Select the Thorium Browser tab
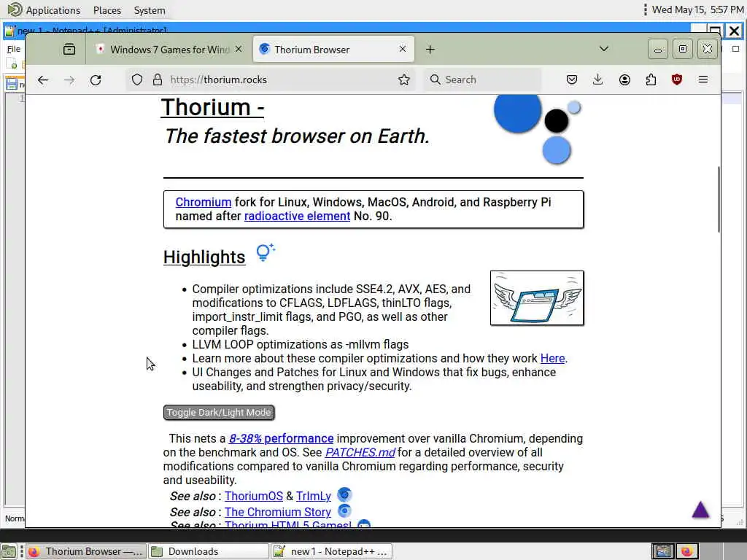Viewport: 747px width, 560px height. [333, 50]
